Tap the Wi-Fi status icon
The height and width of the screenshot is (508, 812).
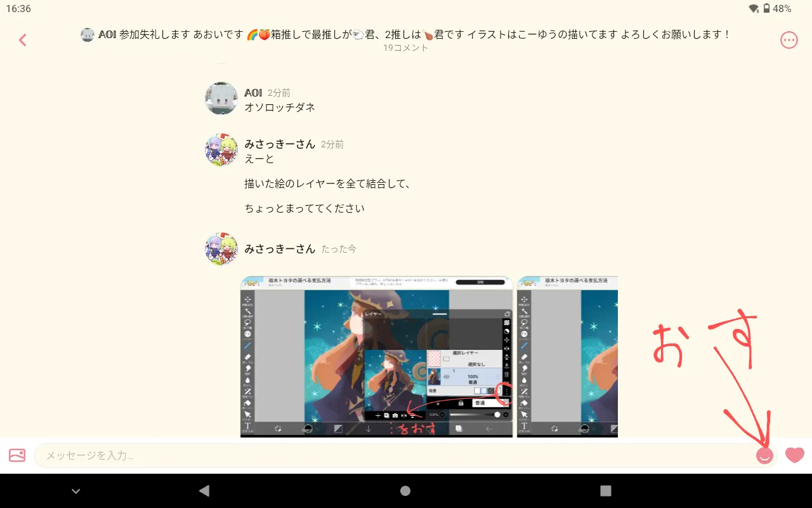754,8
